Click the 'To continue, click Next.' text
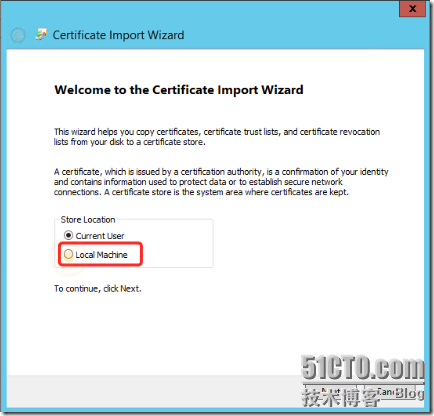 (x=98, y=289)
